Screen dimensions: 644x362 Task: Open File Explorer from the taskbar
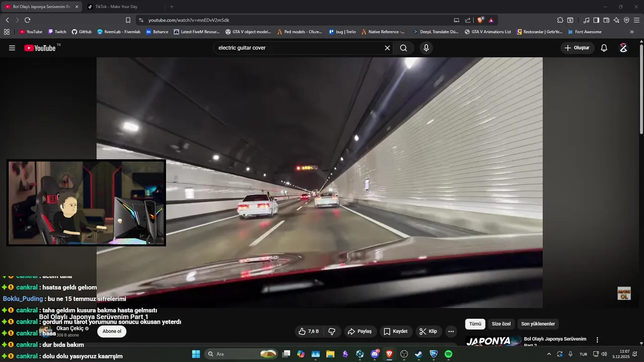point(330,354)
